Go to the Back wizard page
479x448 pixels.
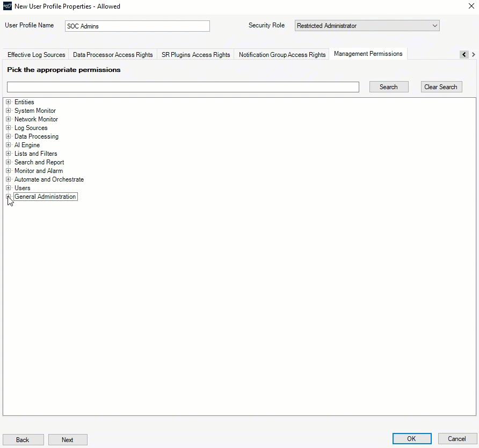[x=23, y=439]
